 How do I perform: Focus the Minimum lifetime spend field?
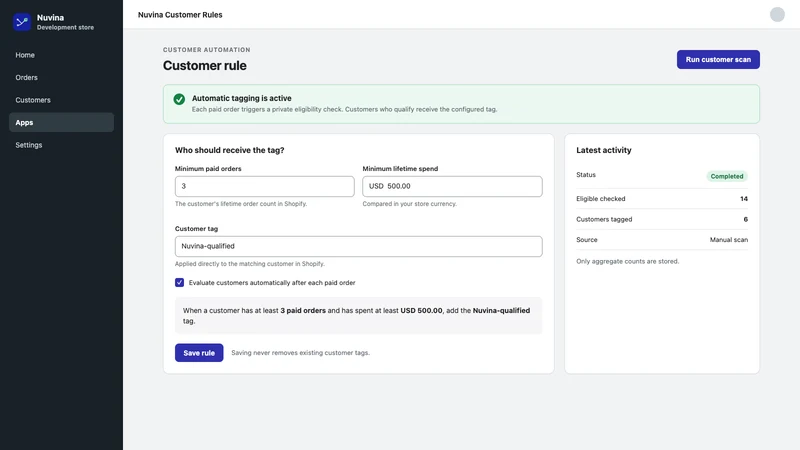pos(452,186)
